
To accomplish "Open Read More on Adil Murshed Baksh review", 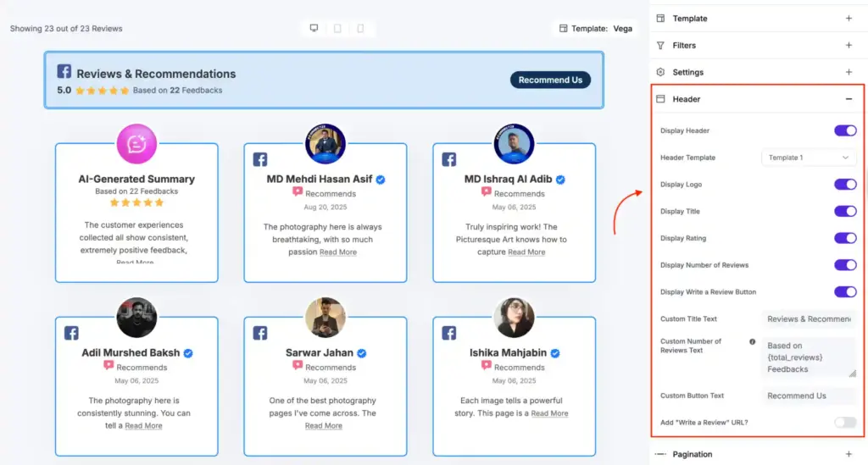I will 143,426.
